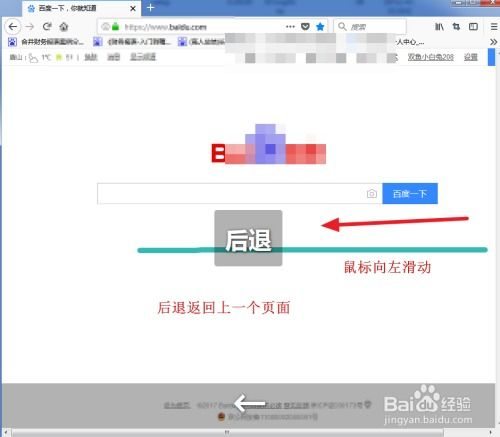Open the 人中心 bookmark
Screen dimensions: 500x437
click(x=410, y=42)
